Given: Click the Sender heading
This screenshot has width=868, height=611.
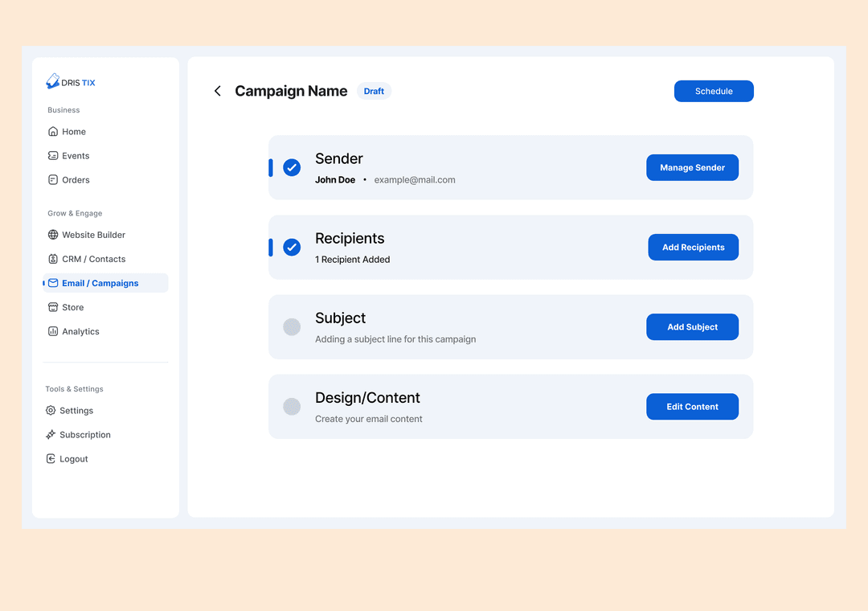Looking at the screenshot, I should tap(339, 158).
